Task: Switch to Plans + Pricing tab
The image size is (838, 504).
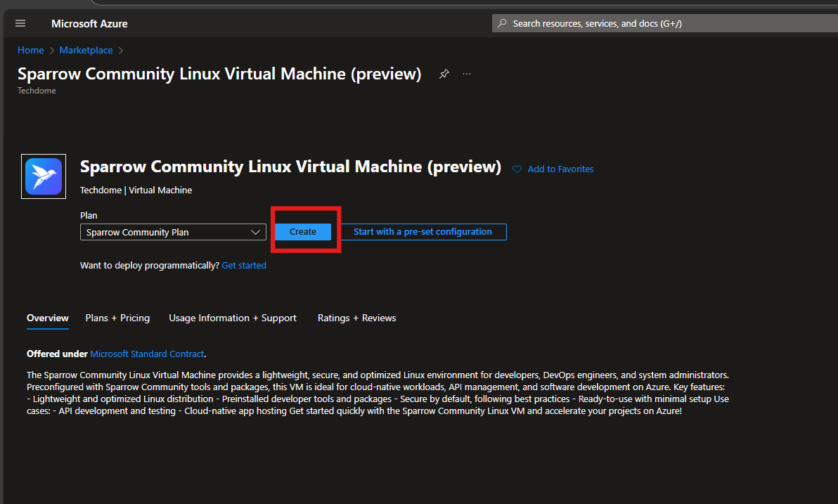Action: pyautogui.click(x=117, y=318)
